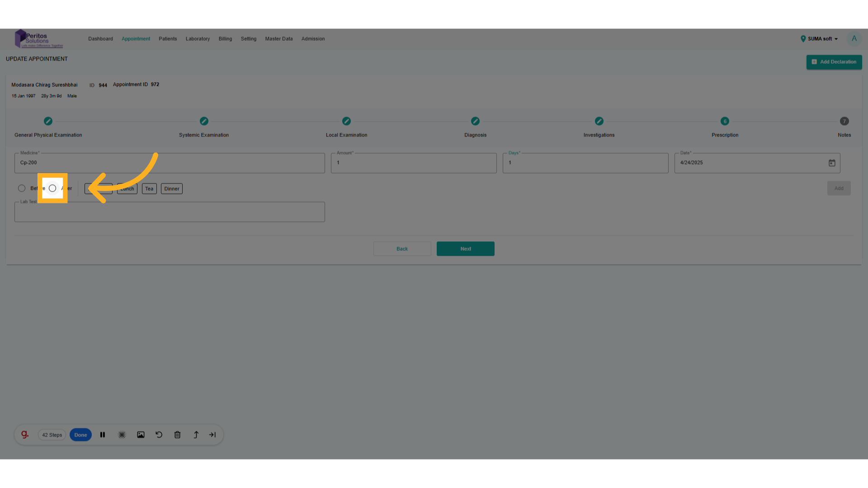The width and height of the screenshot is (868, 488).
Task: Select the Dinner meal chip
Action: point(171,188)
